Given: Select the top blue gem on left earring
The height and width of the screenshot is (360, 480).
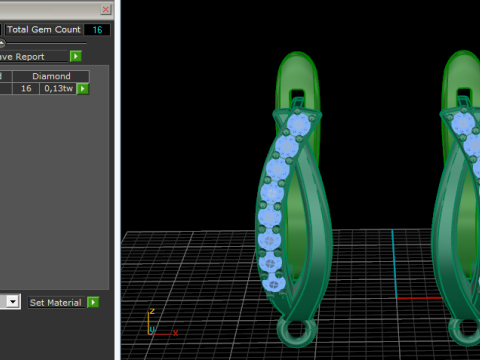Looking at the screenshot, I should click(x=299, y=124).
